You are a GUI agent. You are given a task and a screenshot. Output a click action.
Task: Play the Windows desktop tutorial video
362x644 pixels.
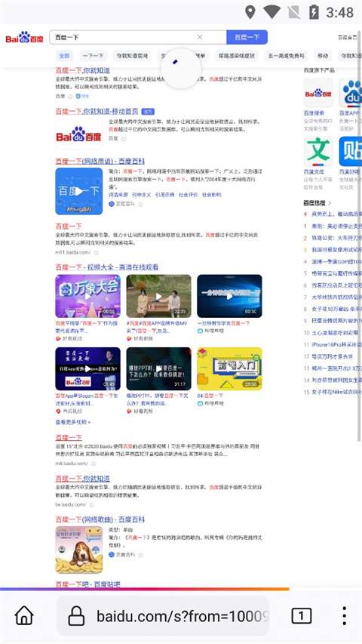point(229,296)
